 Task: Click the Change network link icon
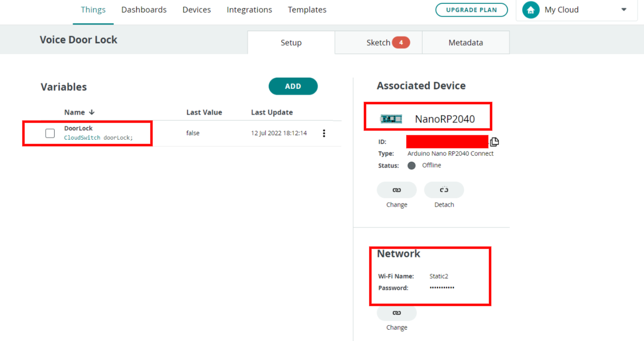[396, 313]
